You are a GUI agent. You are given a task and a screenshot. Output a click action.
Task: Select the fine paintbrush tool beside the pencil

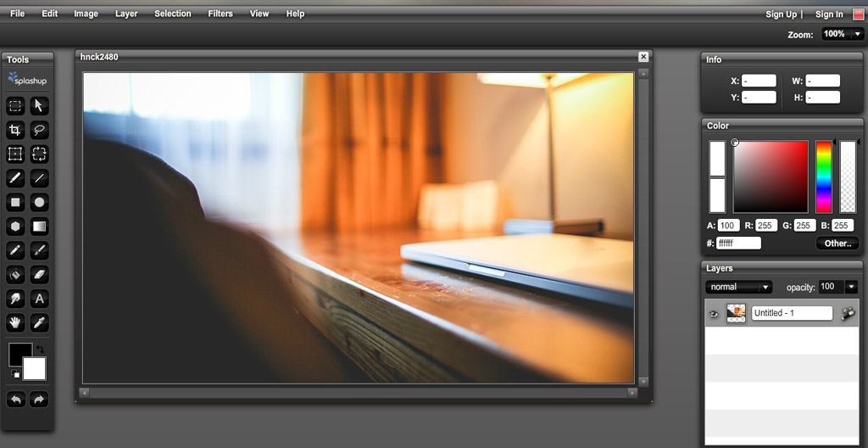click(x=39, y=250)
